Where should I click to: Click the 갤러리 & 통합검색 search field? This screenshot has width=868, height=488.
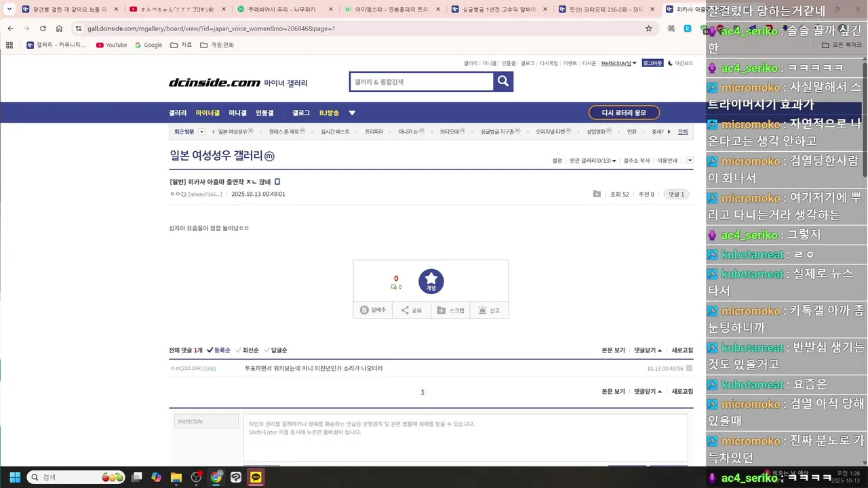point(421,81)
